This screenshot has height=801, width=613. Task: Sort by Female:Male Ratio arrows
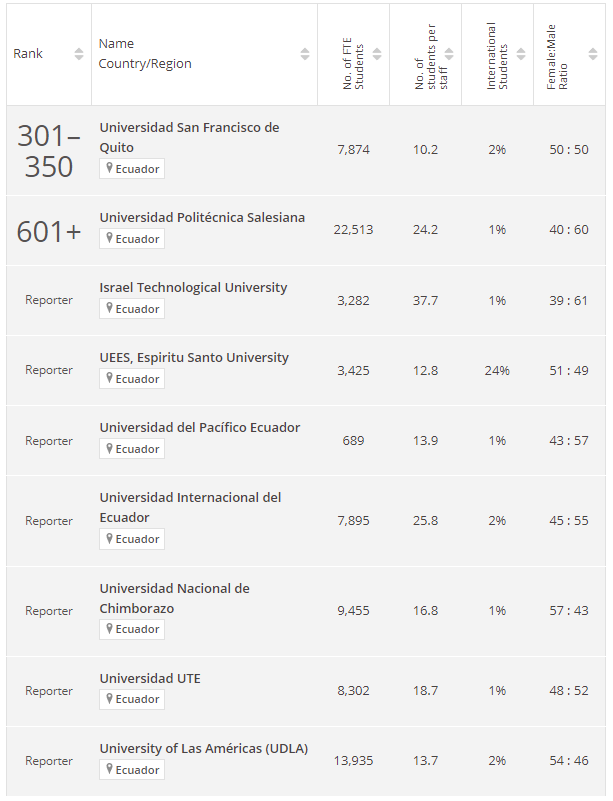point(593,54)
